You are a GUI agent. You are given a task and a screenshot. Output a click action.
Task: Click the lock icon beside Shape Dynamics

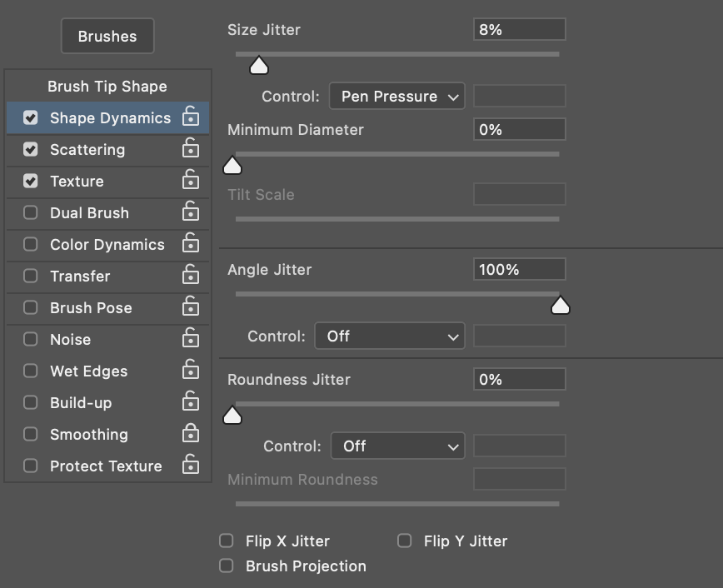(191, 116)
